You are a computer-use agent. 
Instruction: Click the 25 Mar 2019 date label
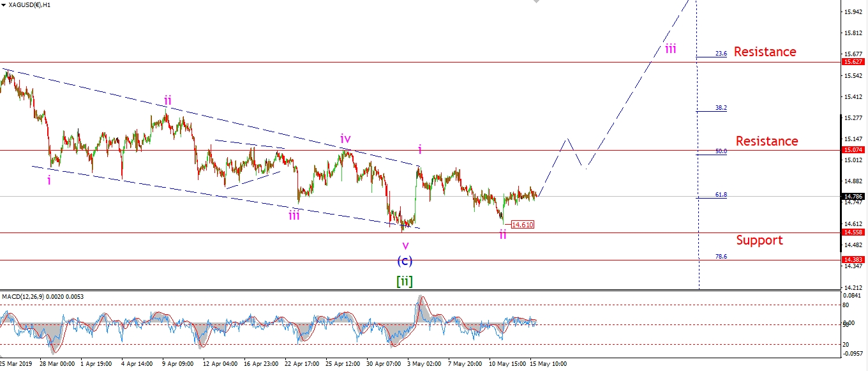(17, 365)
